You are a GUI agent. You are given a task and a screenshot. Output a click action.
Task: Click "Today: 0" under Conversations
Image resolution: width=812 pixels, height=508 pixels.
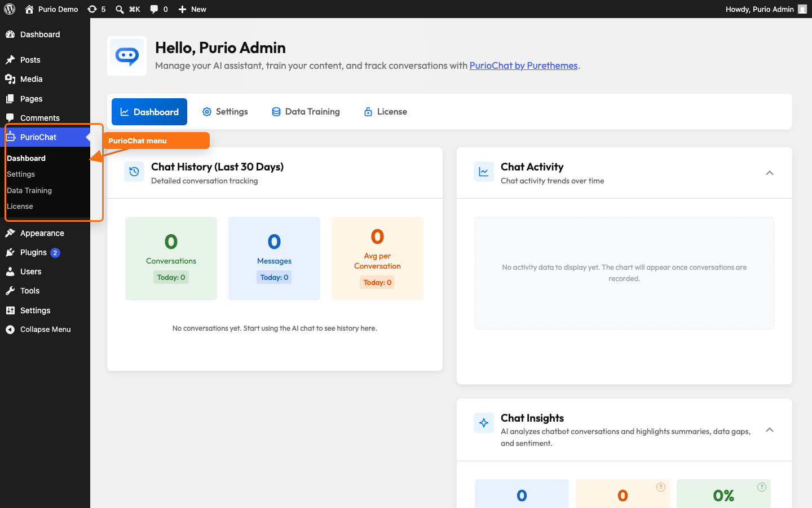pos(171,277)
